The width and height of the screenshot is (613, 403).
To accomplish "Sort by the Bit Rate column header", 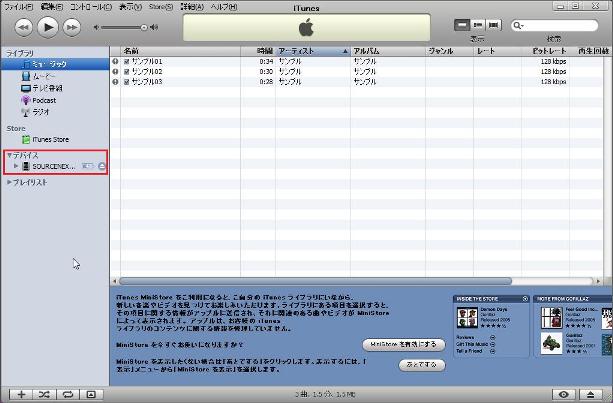I will pos(545,51).
